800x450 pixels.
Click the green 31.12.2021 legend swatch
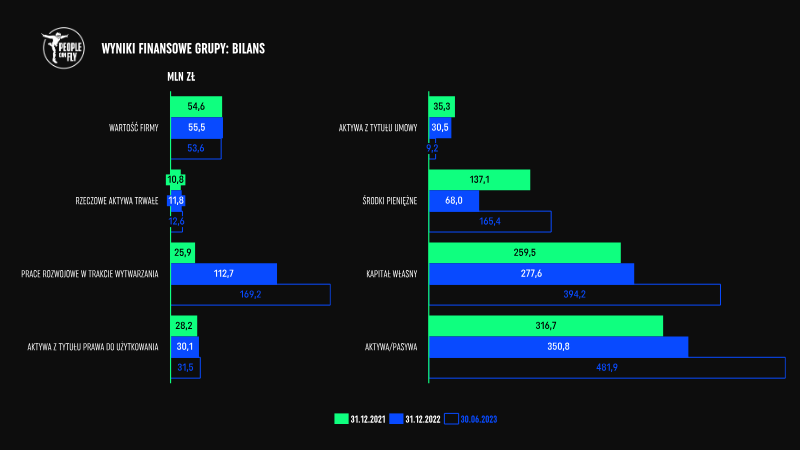click(x=342, y=418)
